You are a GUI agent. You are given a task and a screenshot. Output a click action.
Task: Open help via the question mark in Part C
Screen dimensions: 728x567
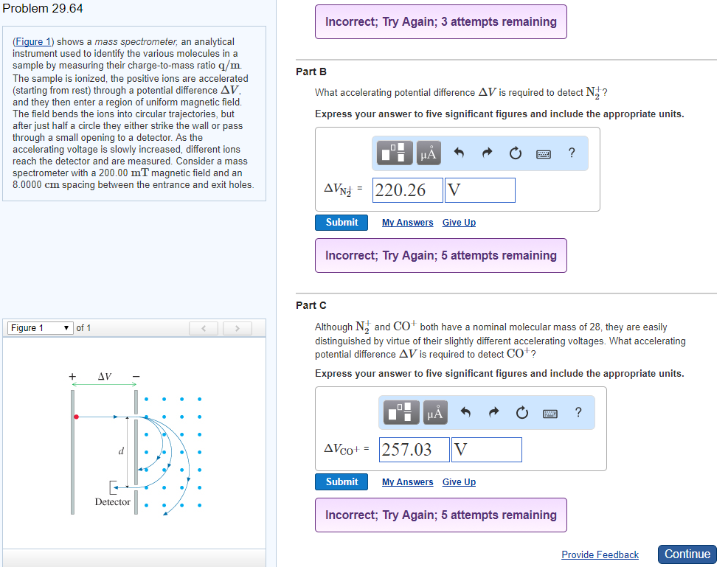click(x=577, y=412)
